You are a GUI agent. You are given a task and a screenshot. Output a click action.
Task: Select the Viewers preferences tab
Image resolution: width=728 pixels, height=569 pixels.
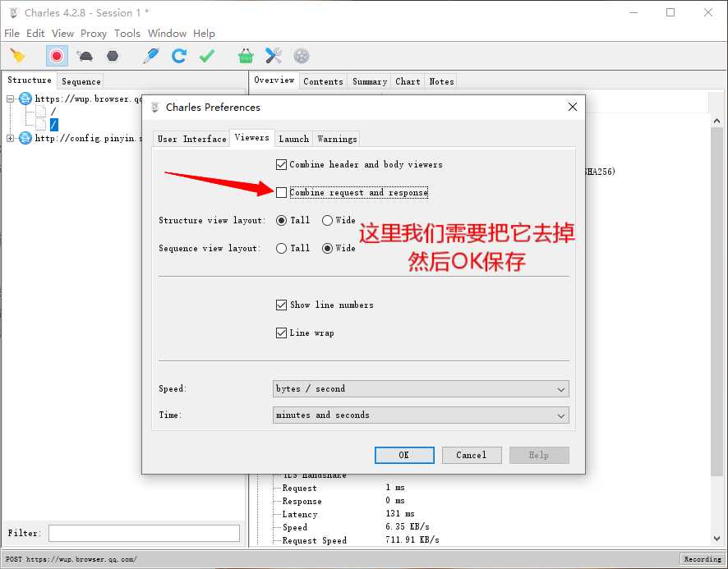point(251,137)
